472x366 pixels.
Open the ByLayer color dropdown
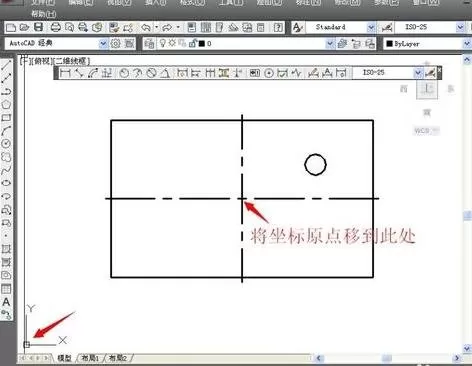[467, 43]
